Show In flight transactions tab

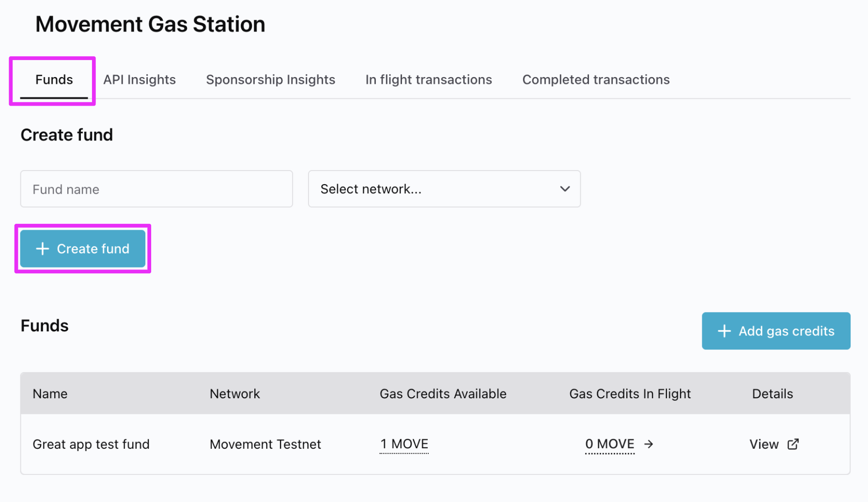(x=428, y=80)
